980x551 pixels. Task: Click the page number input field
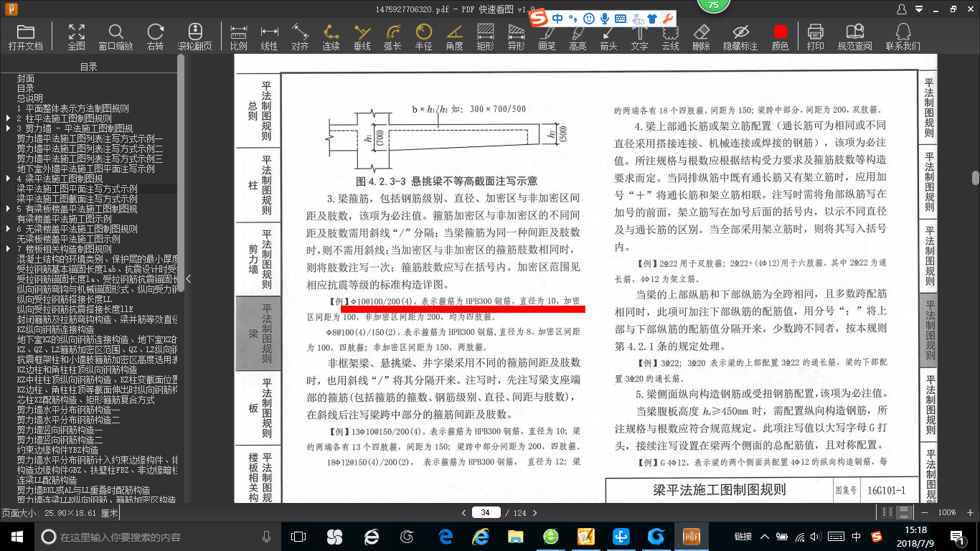tap(486, 512)
